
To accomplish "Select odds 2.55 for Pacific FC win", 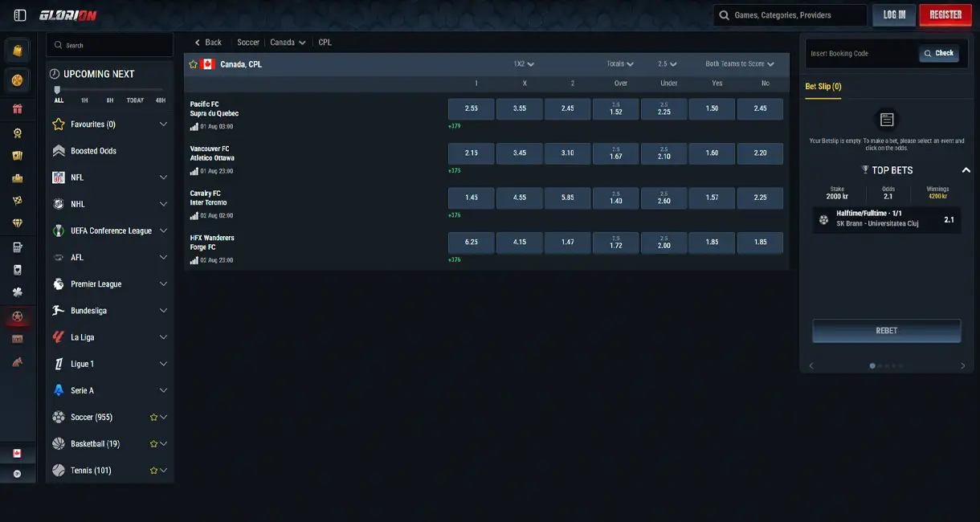I will click(x=472, y=108).
